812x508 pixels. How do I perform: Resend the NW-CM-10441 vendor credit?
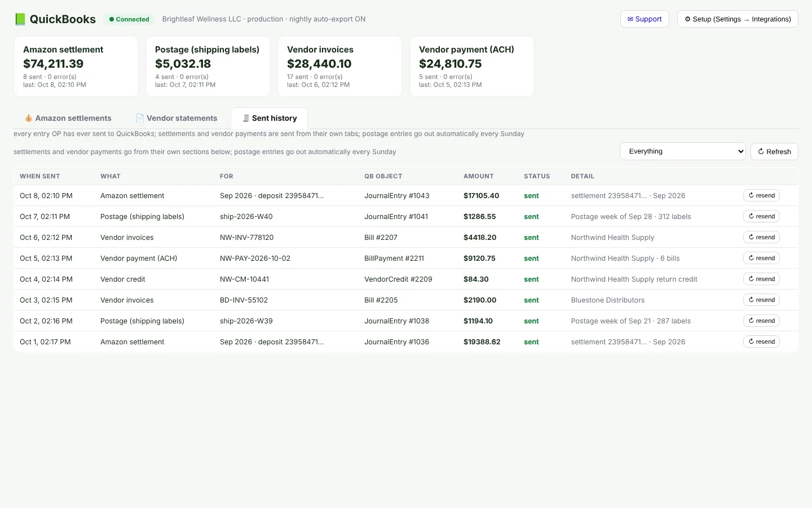coord(761,279)
